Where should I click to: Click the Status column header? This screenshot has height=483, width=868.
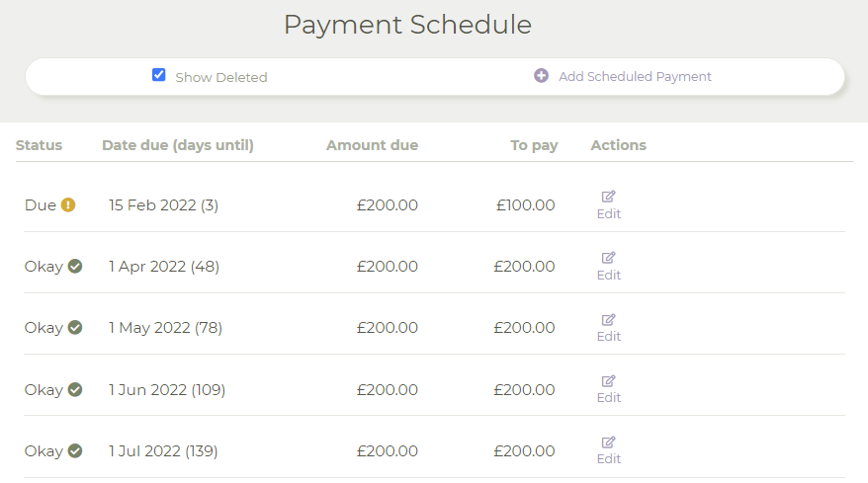click(x=39, y=145)
